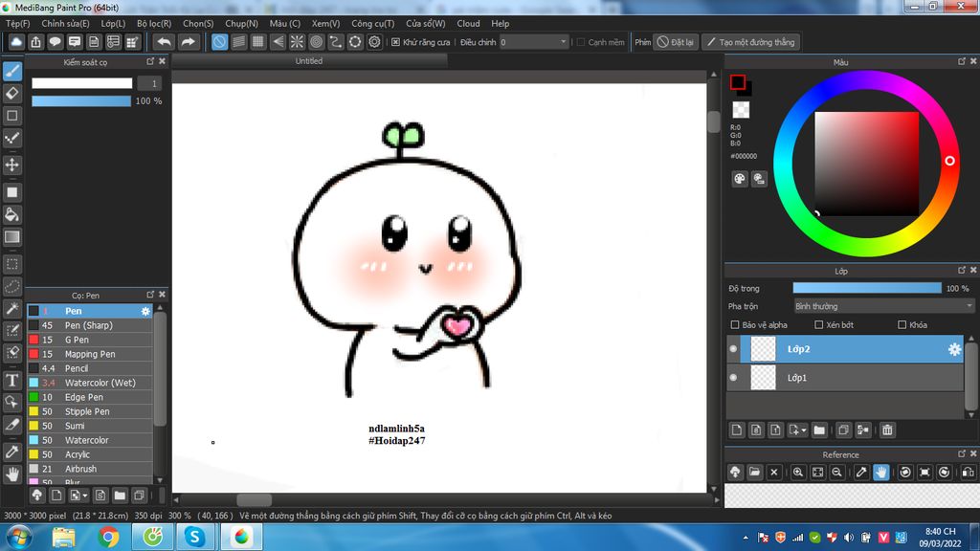Open snap settings gear in the top toolbar
The image size is (980, 551).
click(x=374, y=42)
